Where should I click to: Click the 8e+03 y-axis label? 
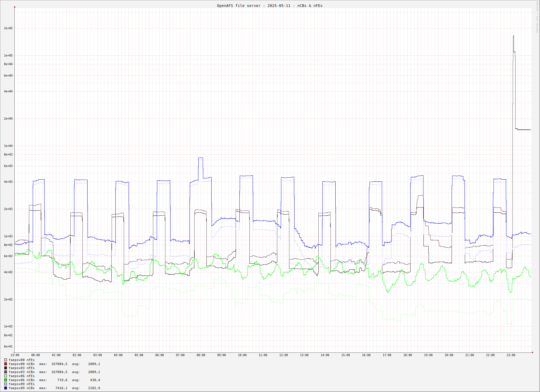tap(8, 155)
